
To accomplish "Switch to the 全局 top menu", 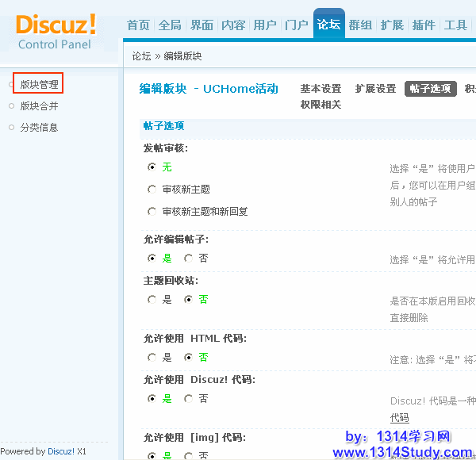I will point(170,25).
